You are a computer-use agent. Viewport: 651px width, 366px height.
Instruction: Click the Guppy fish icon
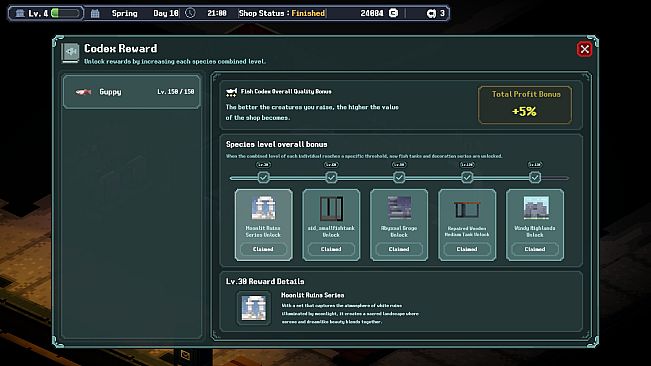[83, 92]
